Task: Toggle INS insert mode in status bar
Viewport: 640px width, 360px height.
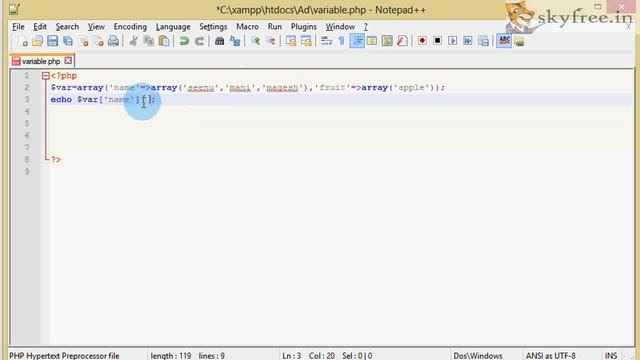Action: click(x=611, y=356)
